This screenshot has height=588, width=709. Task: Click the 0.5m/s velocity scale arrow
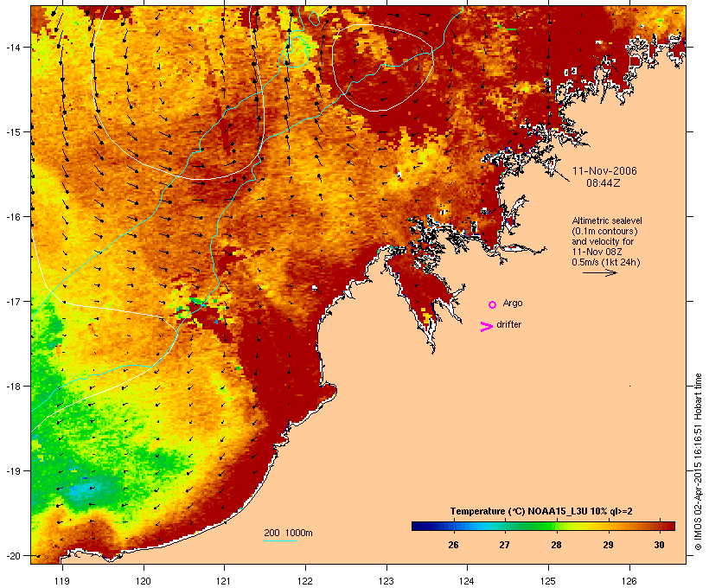point(599,272)
